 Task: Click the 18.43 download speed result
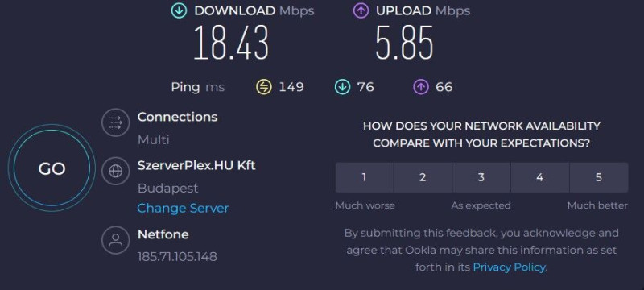click(231, 43)
